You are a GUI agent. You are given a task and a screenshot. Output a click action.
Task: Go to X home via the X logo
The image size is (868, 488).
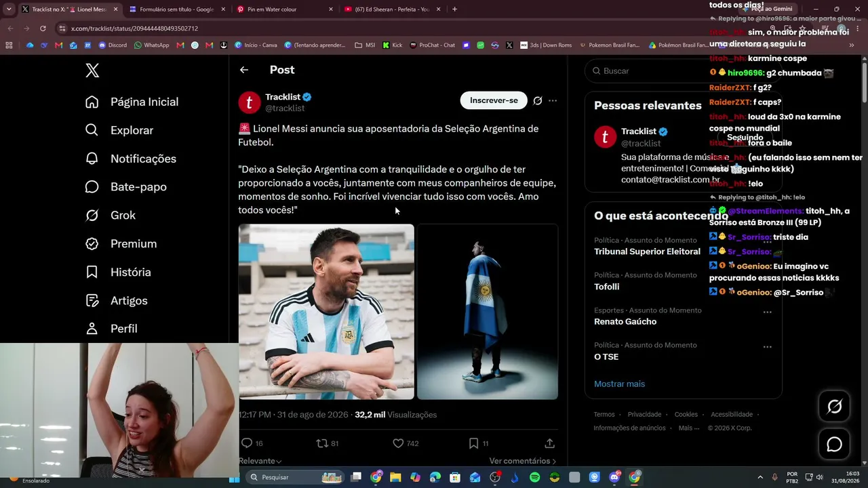tap(92, 70)
